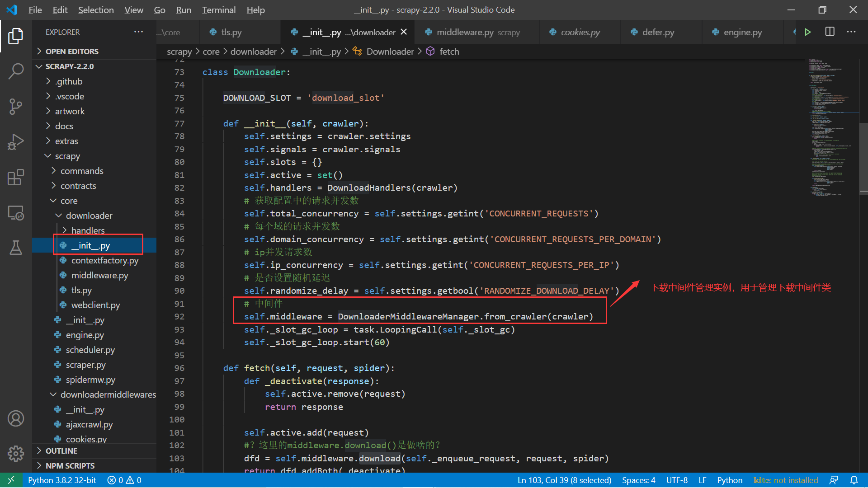868x488 pixels.
Task: Open Explorer views ellipsis menu
Action: point(139,32)
